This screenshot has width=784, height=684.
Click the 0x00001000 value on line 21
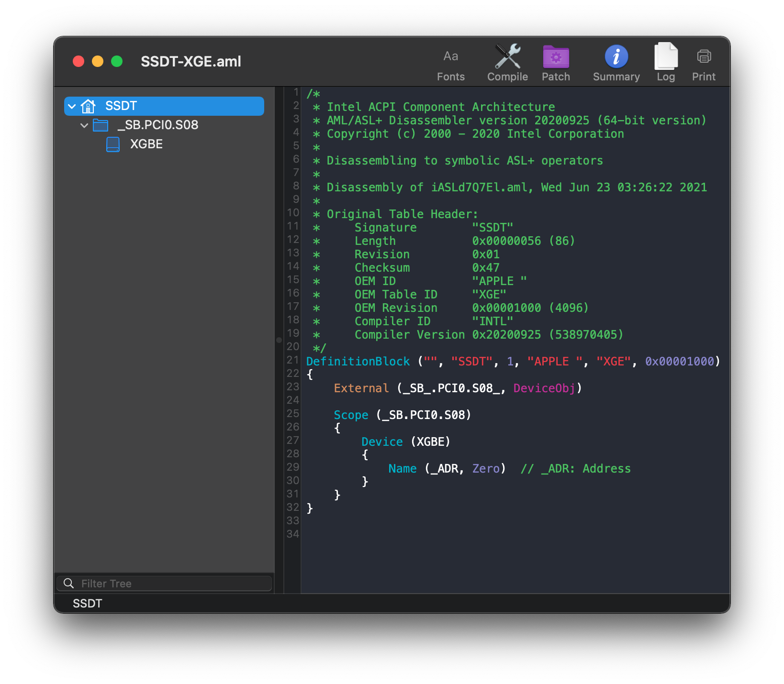pos(680,361)
